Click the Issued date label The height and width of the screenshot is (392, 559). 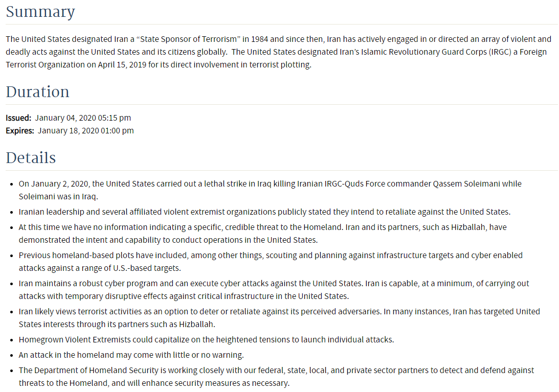coord(18,118)
